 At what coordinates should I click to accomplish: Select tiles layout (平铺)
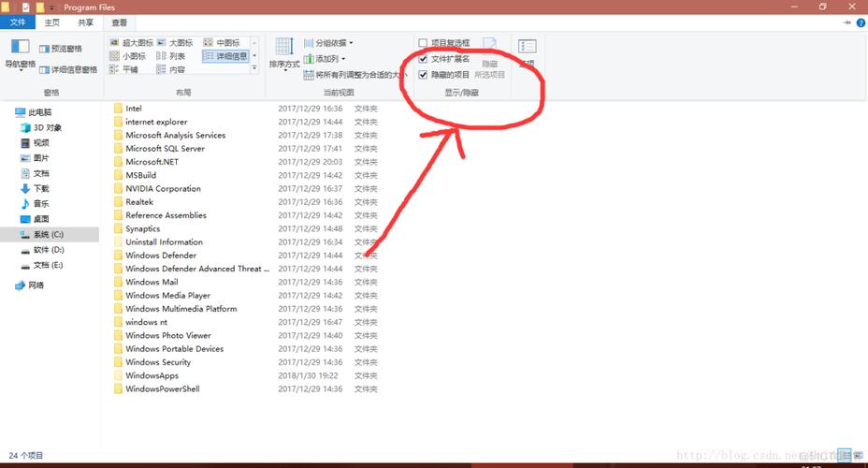click(124, 69)
